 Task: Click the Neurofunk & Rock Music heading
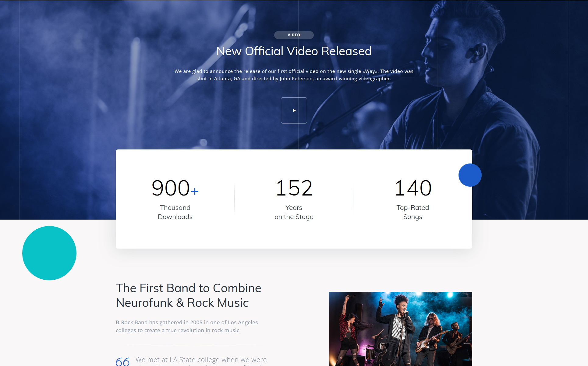pyautogui.click(x=188, y=295)
